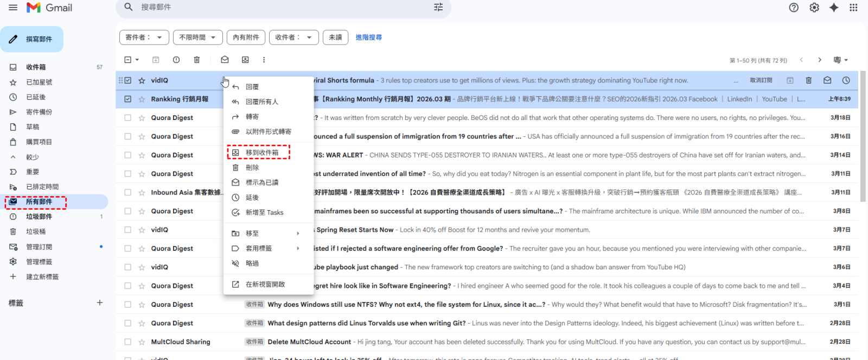Screen dimensions: 868x360
Task: Check the MultCloud Sharing email checkbox
Action: point(127,342)
